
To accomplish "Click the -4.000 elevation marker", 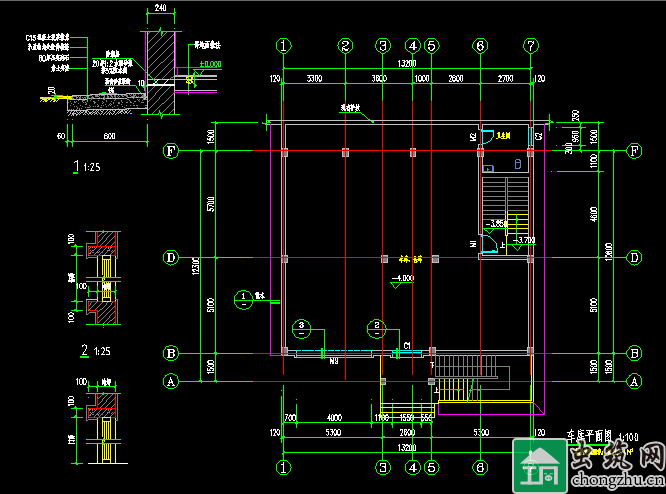I will click(x=403, y=277).
